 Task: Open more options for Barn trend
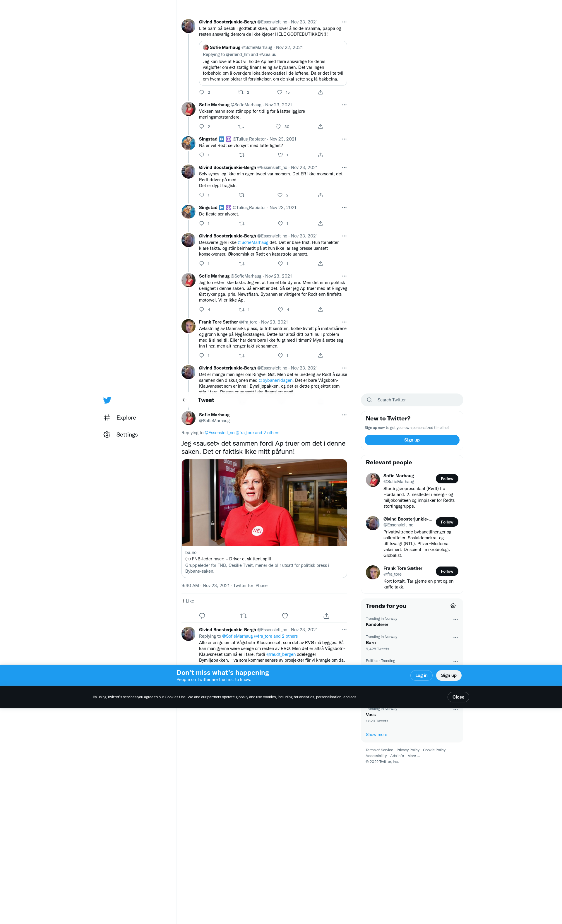(x=455, y=637)
